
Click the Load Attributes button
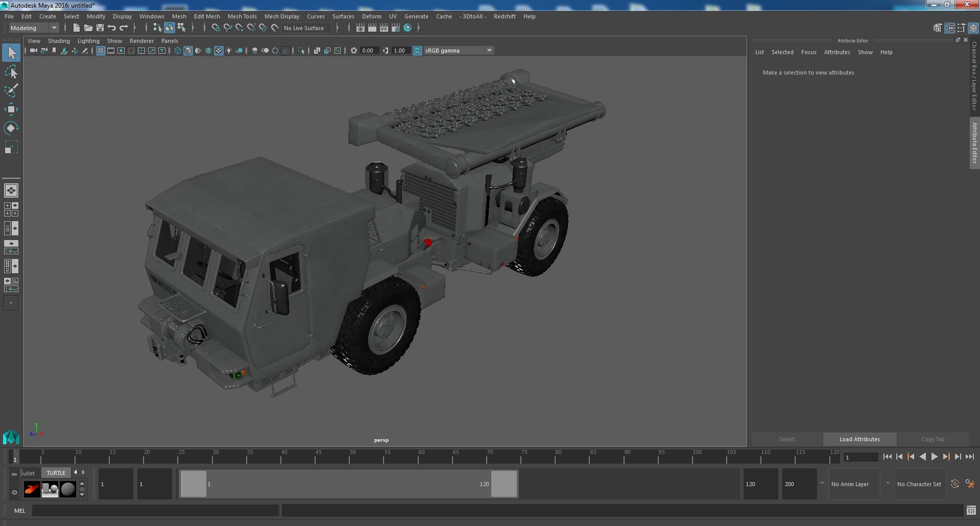(859, 439)
